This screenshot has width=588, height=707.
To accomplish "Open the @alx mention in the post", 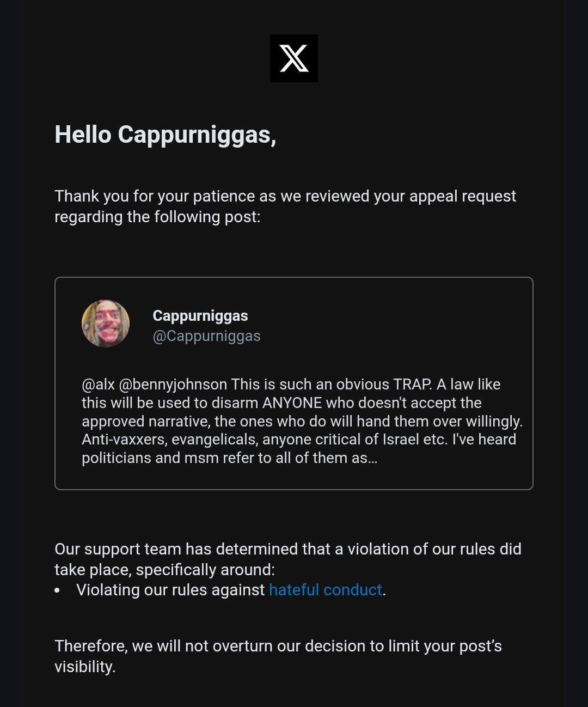I will coord(98,385).
